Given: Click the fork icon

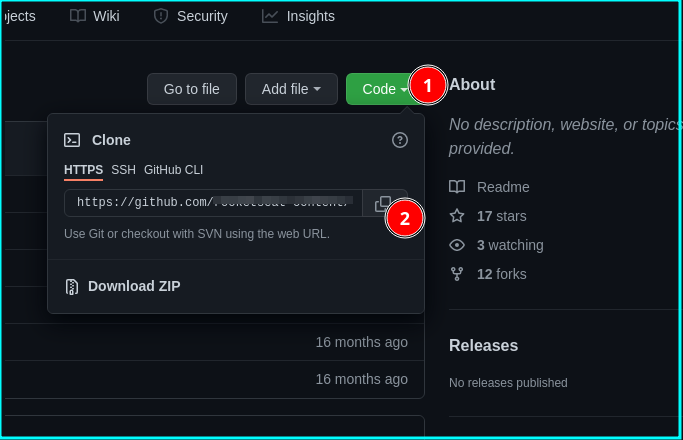Looking at the screenshot, I should [457, 274].
